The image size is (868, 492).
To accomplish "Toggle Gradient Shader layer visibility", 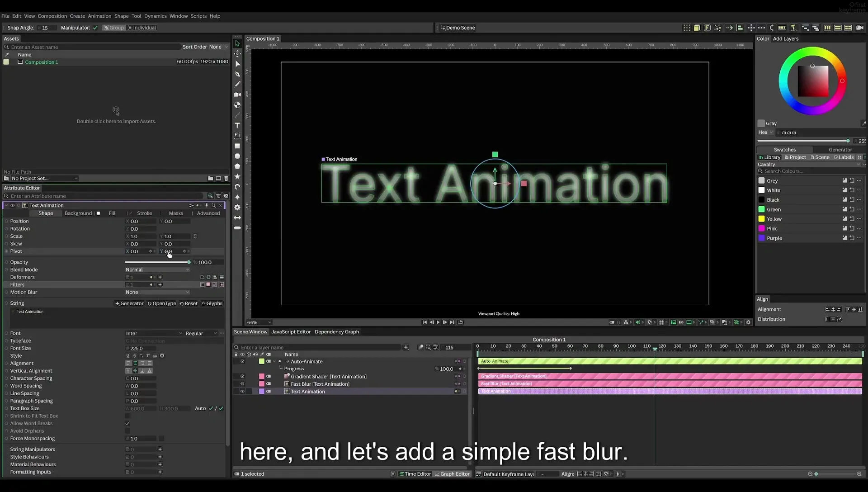I will [242, 376].
